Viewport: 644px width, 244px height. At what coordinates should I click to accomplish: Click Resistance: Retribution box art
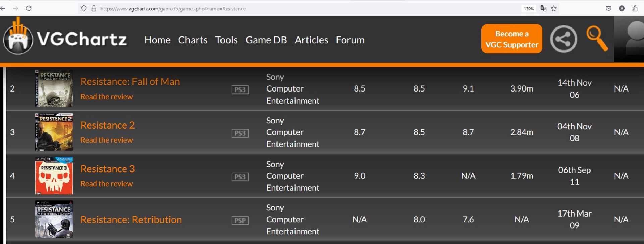click(x=54, y=219)
